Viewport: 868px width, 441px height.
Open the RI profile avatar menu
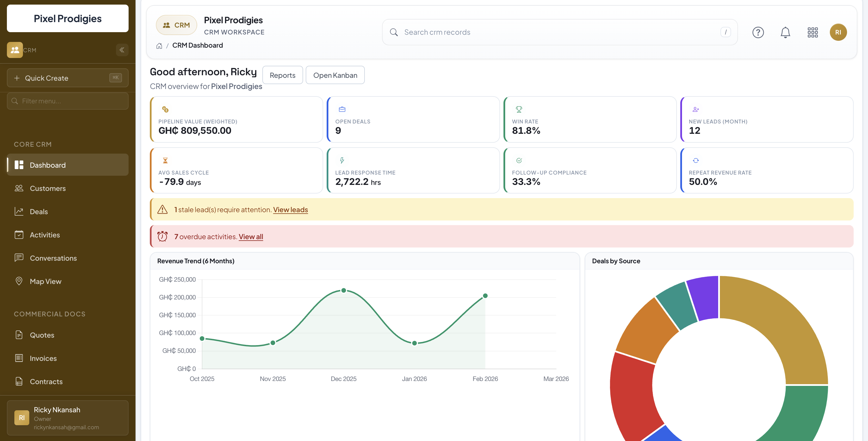[839, 32]
